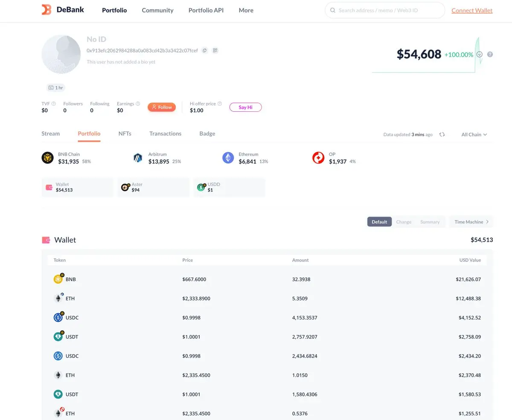Switch to the Stream tab
This screenshot has height=420, width=512.
tap(50, 133)
